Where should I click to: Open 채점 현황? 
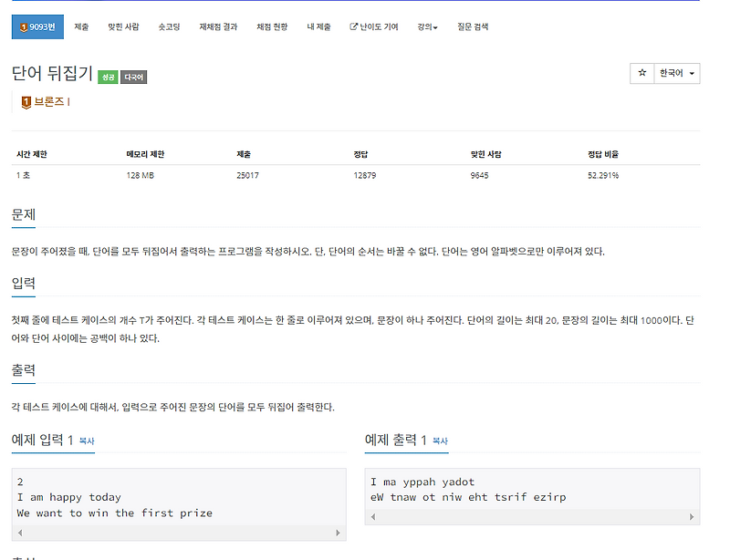click(271, 26)
